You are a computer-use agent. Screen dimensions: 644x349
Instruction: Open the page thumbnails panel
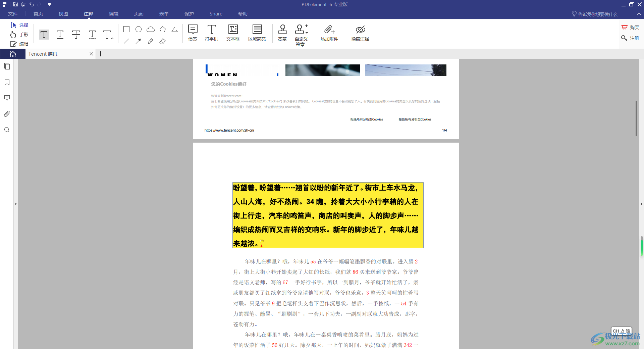[7, 66]
